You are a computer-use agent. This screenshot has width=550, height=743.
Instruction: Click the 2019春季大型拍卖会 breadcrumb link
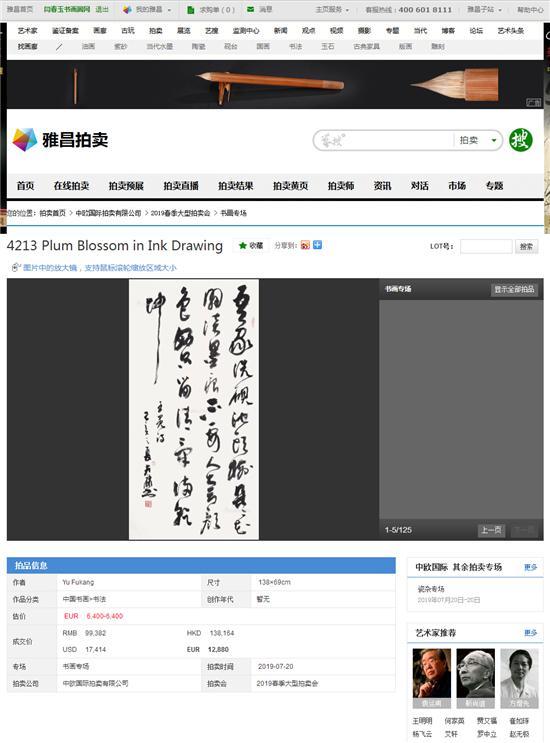coord(180,213)
